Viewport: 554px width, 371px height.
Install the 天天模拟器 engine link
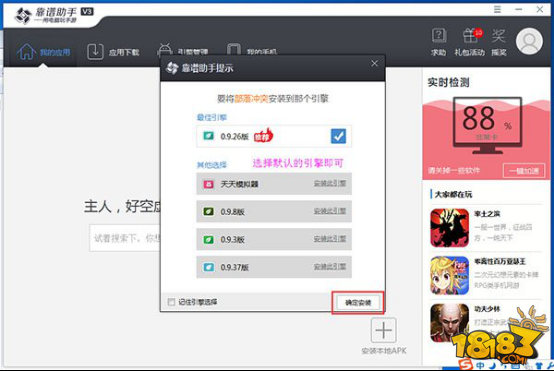[330, 183]
